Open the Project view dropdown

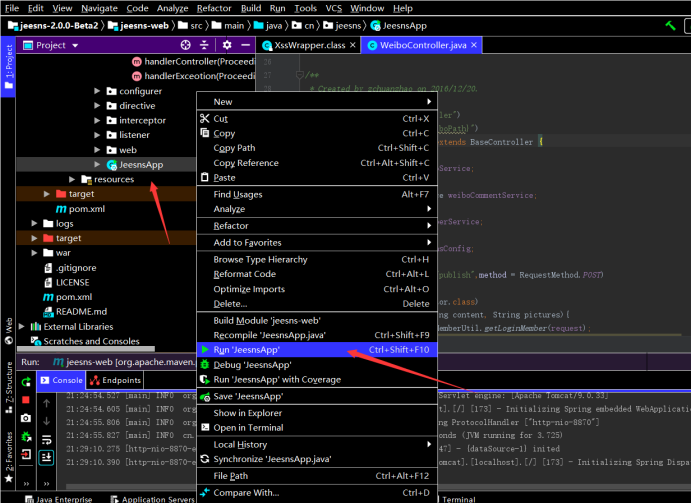coord(75,45)
